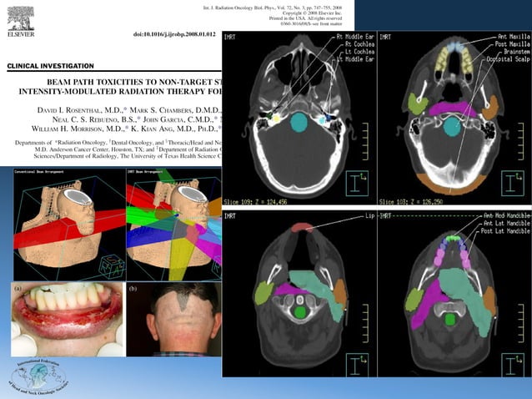Click the 'Ant Maxilla' label

click(x=514, y=37)
